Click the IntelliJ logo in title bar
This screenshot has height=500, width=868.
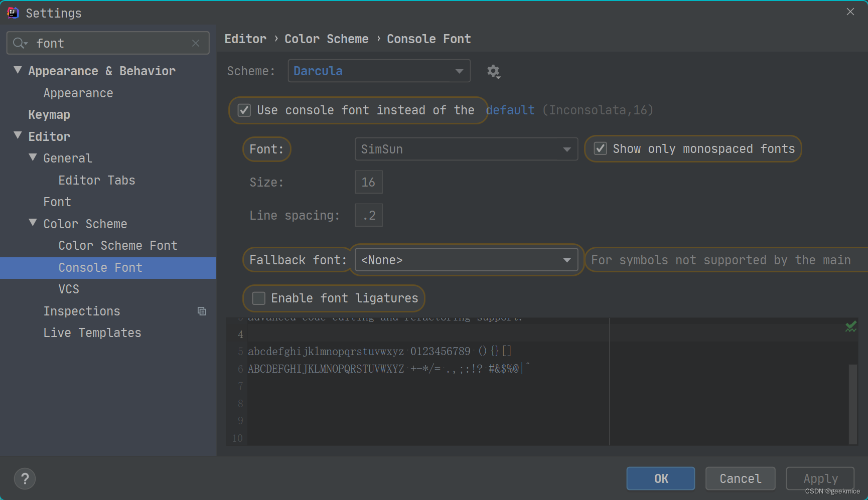[13, 13]
